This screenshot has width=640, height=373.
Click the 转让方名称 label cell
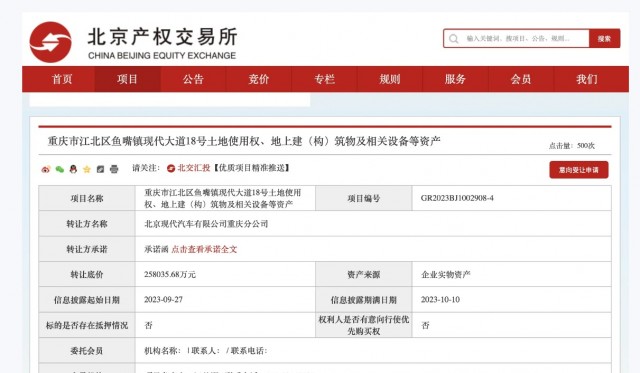(x=87, y=224)
